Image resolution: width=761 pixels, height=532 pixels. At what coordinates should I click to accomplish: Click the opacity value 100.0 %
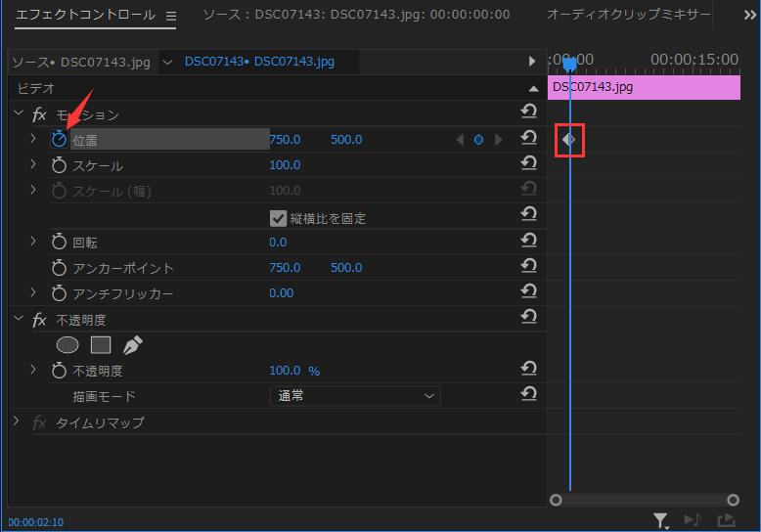293,371
